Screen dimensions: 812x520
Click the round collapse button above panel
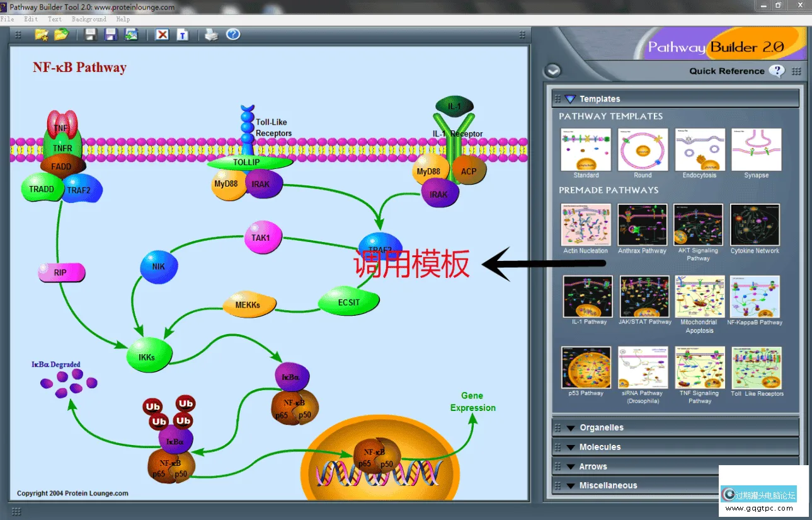[x=552, y=71]
